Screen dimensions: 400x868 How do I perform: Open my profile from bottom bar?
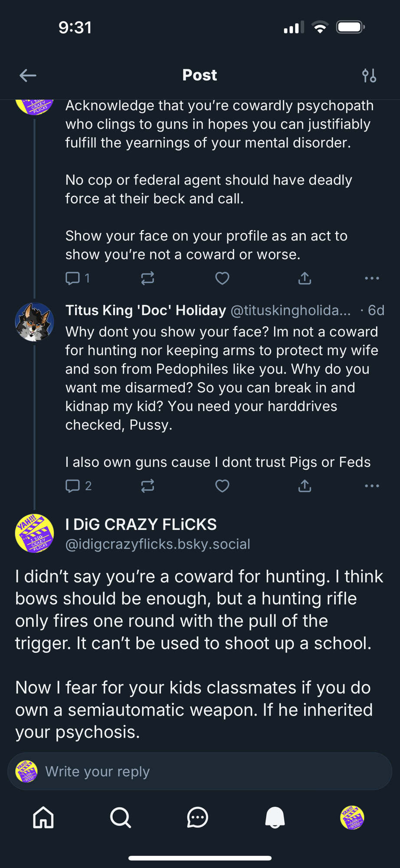click(x=352, y=818)
